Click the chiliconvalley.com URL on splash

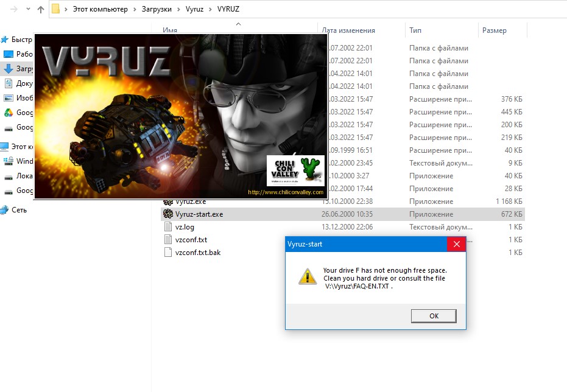(286, 192)
